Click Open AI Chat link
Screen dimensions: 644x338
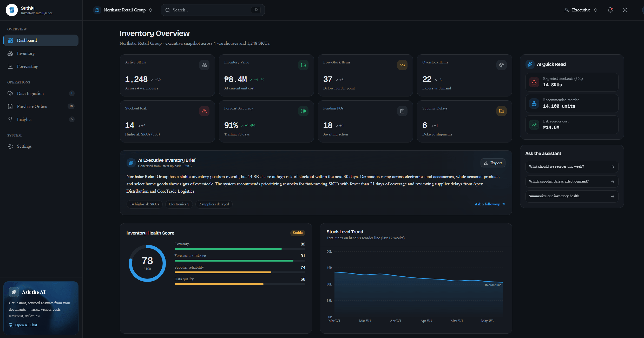click(x=23, y=325)
